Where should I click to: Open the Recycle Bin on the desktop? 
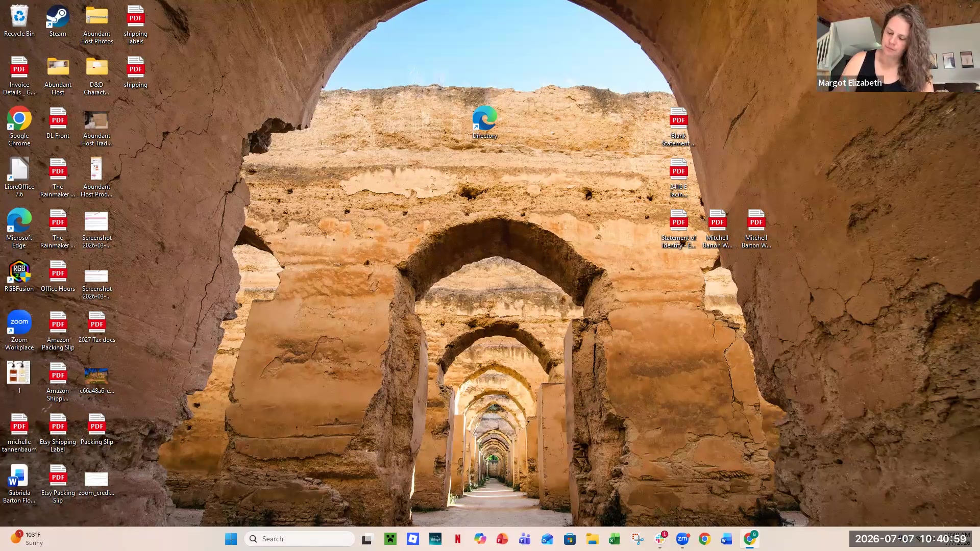tap(19, 21)
